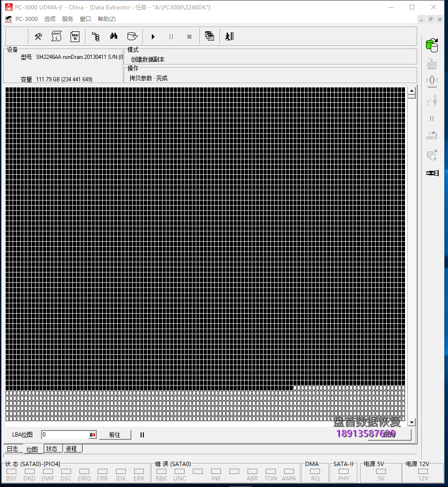Click the binoculars search icon
The height and width of the screenshot is (487, 448).
tap(114, 36)
